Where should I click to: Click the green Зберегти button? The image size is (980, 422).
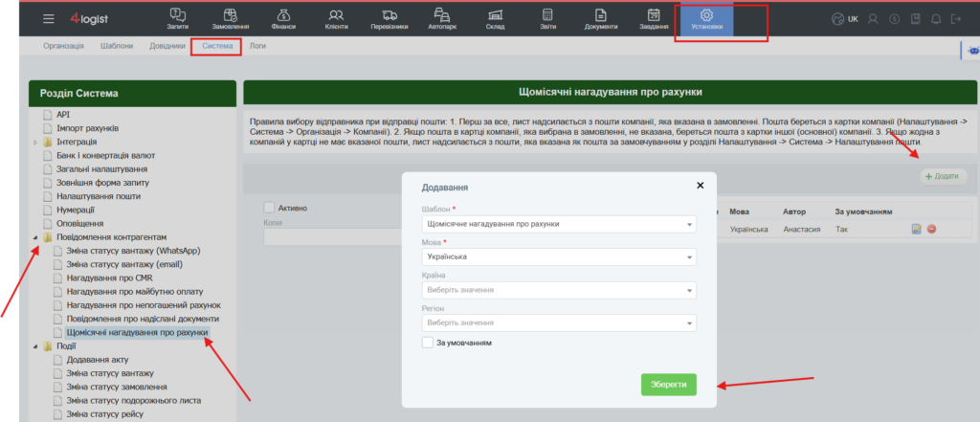click(x=668, y=385)
